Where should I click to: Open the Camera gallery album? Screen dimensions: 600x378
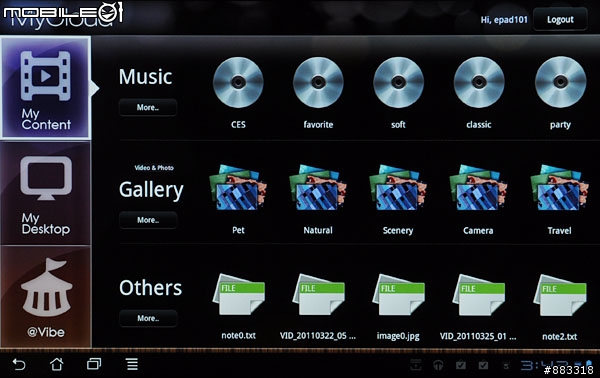(478, 187)
